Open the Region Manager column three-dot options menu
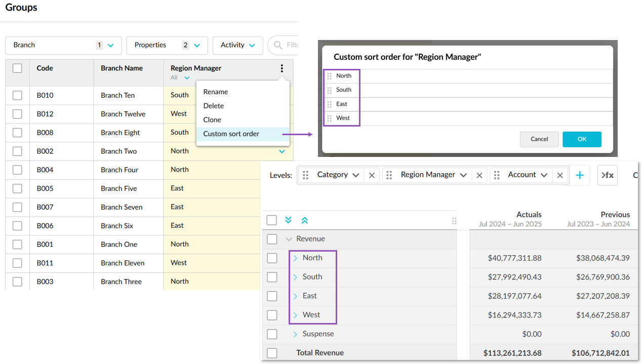Screen dimensions: 643x364 click(282, 68)
